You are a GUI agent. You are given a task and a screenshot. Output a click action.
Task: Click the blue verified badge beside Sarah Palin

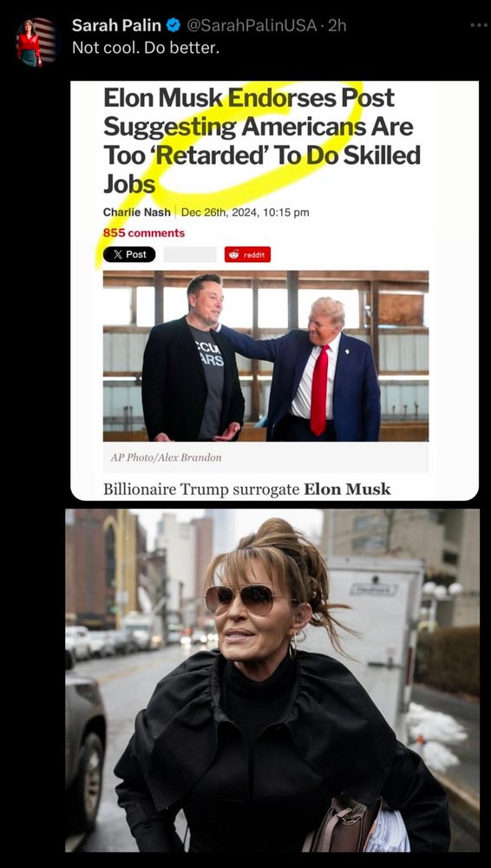pos(173,25)
